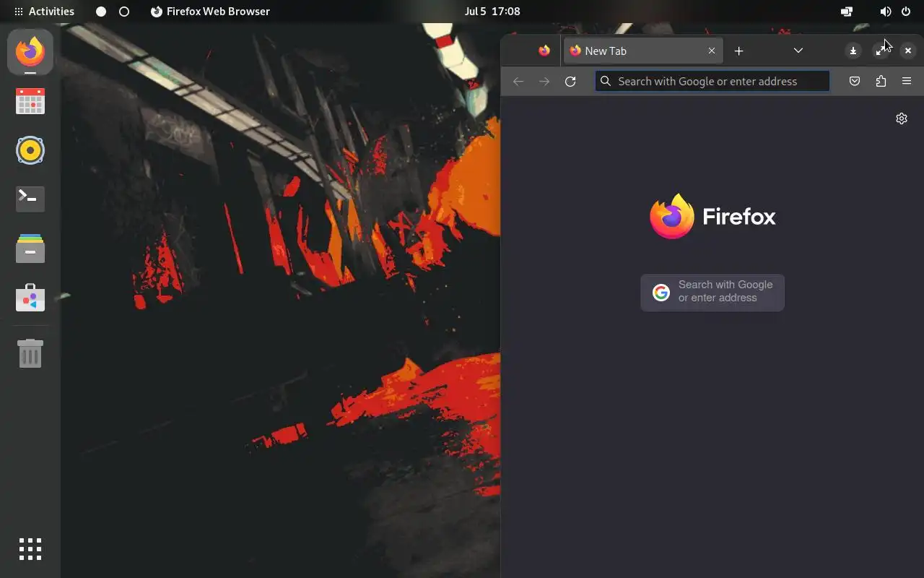Switch to the empty workspace indicator
Viewport: 924px width, 578px height.
point(124,12)
